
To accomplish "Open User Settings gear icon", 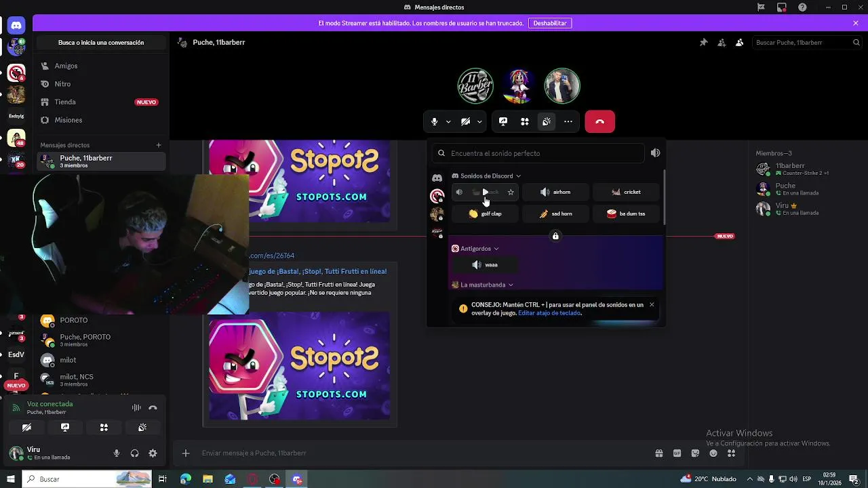I will tap(153, 453).
